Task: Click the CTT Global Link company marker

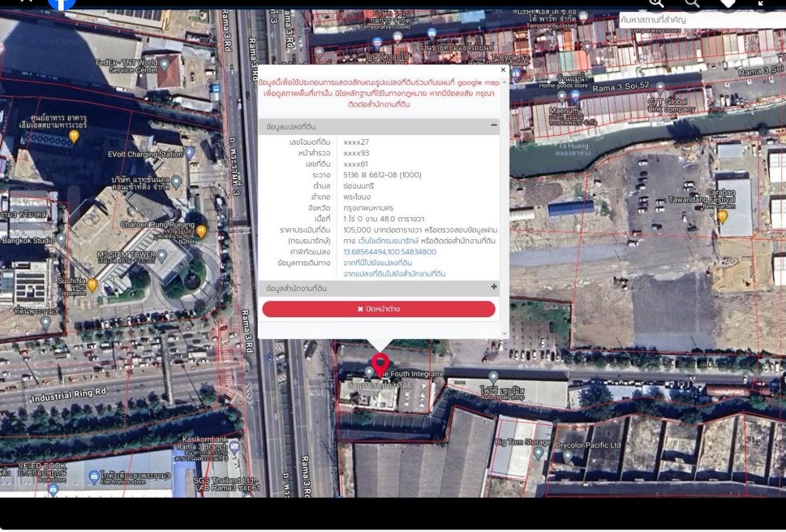Action: click(660, 89)
